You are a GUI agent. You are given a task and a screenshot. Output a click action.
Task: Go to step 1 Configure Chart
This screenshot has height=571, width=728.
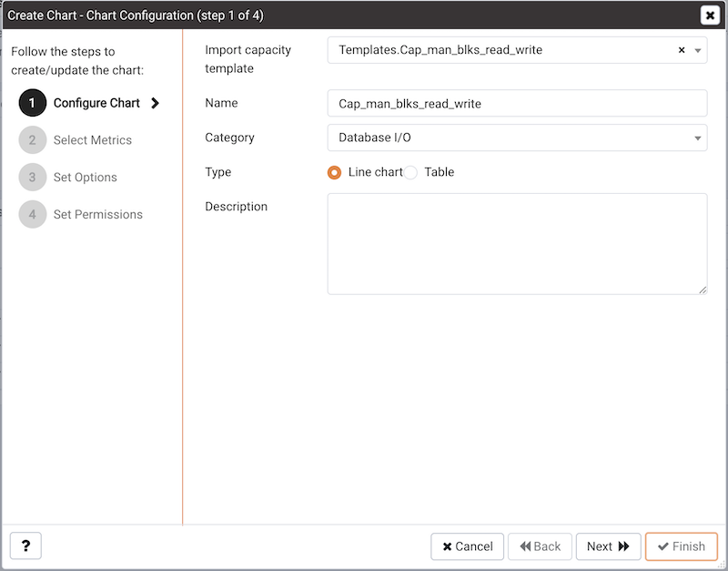pyautogui.click(x=96, y=103)
